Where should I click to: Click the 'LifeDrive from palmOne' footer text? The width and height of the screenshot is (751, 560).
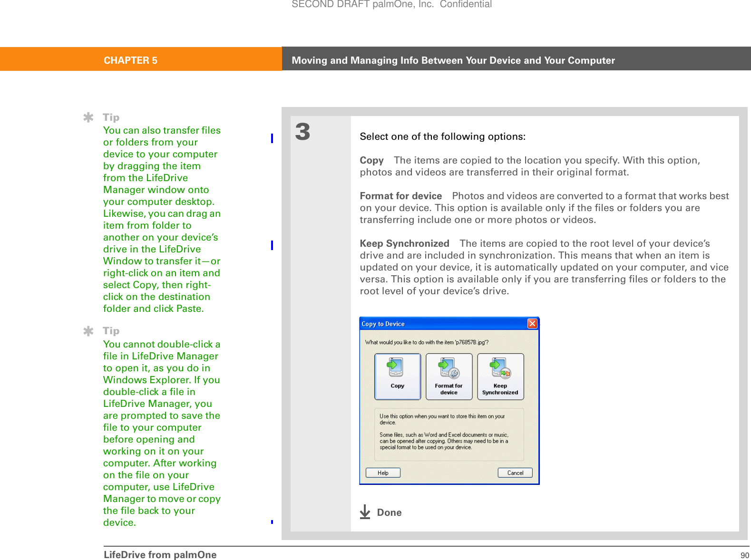(x=160, y=555)
